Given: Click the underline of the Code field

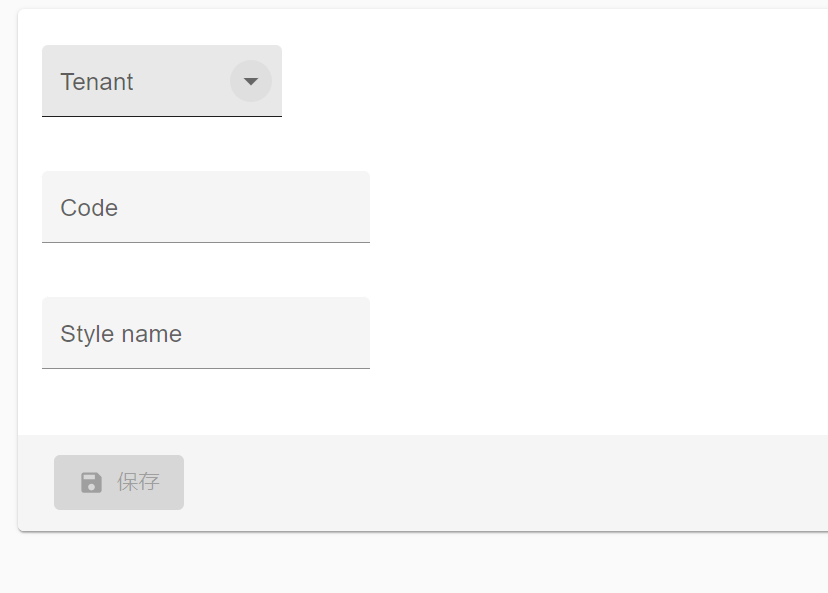Looking at the screenshot, I should pyautogui.click(x=205, y=240).
